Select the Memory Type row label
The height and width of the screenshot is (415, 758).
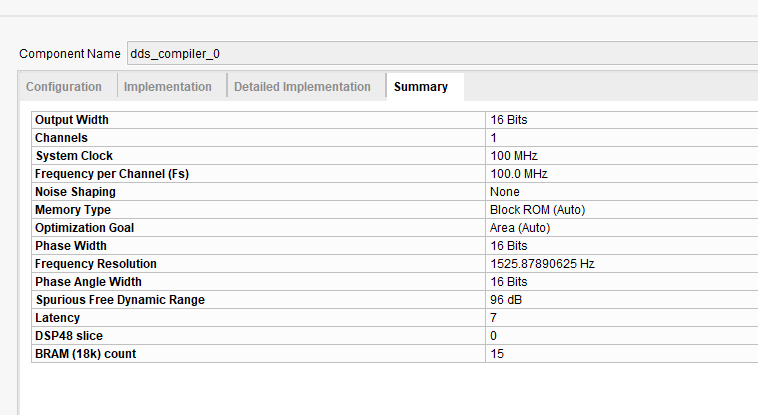coord(72,210)
